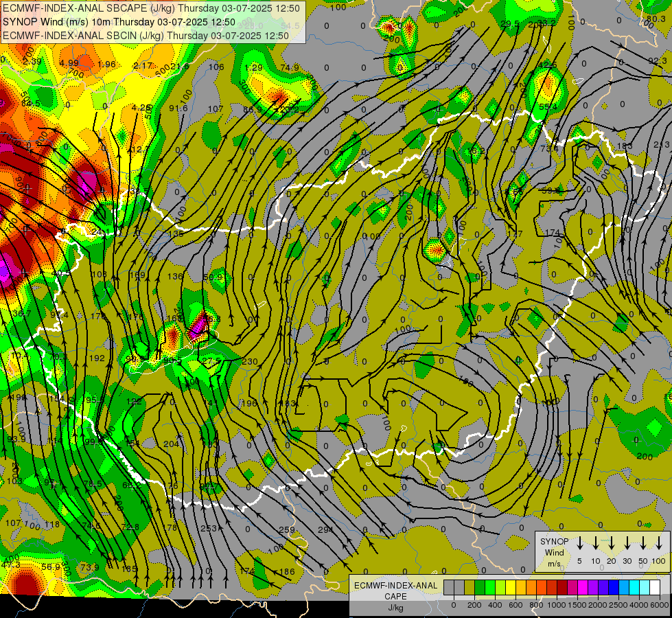Click the 800 tick label on color scale
The image size is (672, 618).
[x=536, y=605]
